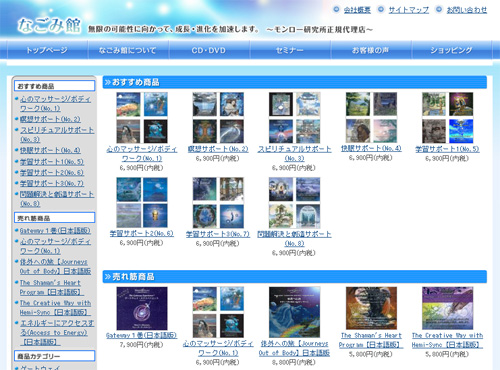Open the セミナー navigation tab
Screen dimensions: 500x370
(290, 50)
